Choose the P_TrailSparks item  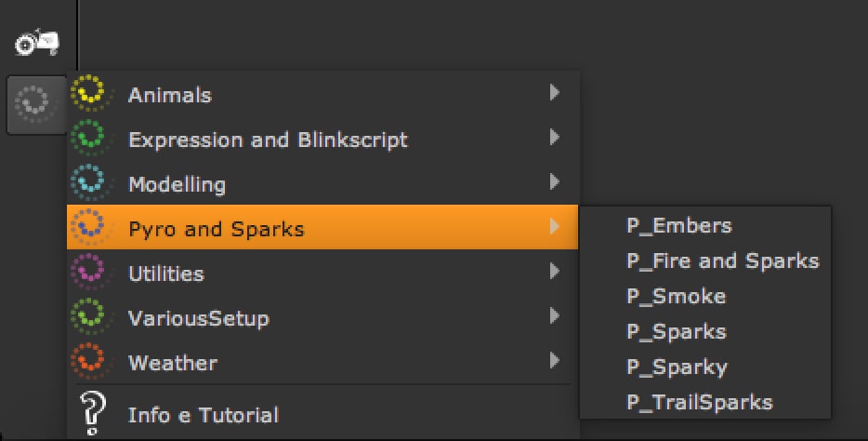point(699,403)
